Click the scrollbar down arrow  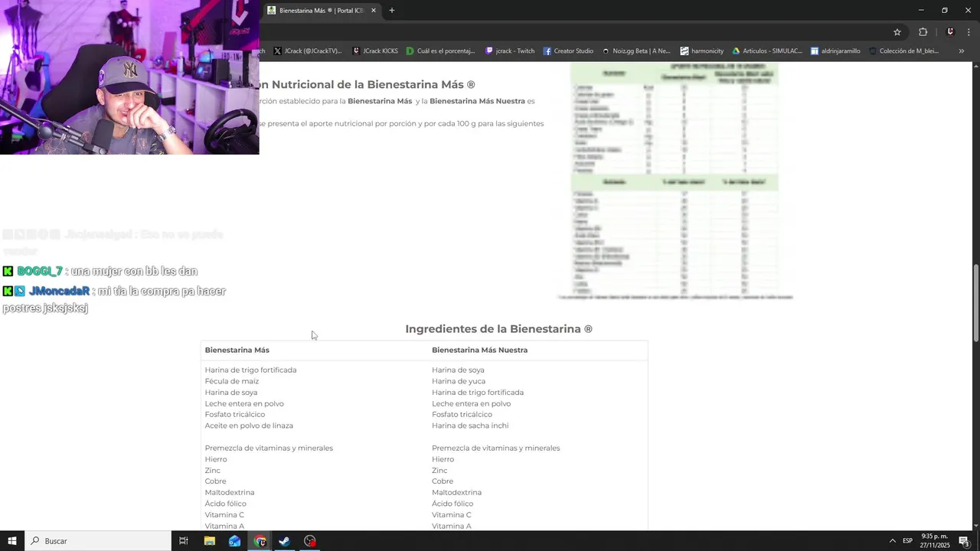975,526
